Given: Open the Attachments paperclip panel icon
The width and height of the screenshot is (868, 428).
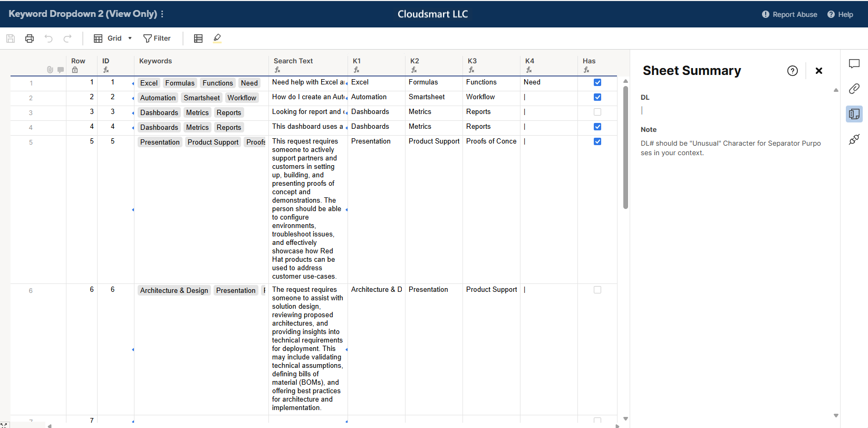Looking at the screenshot, I should tap(854, 89).
